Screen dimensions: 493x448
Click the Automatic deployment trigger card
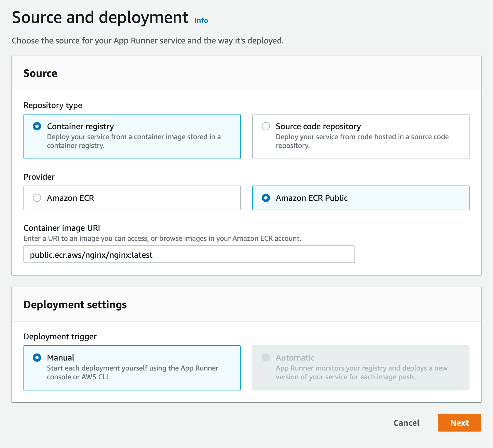click(x=360, y=368)
